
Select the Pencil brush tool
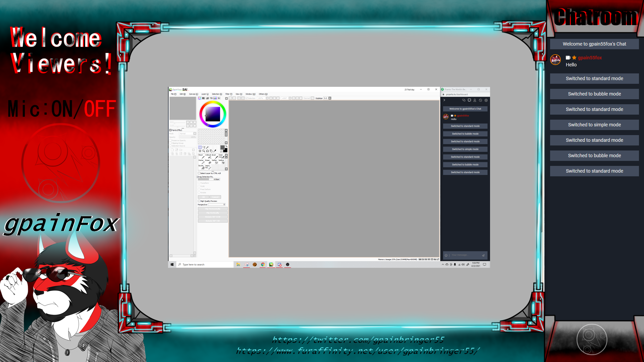click(201, 157)
